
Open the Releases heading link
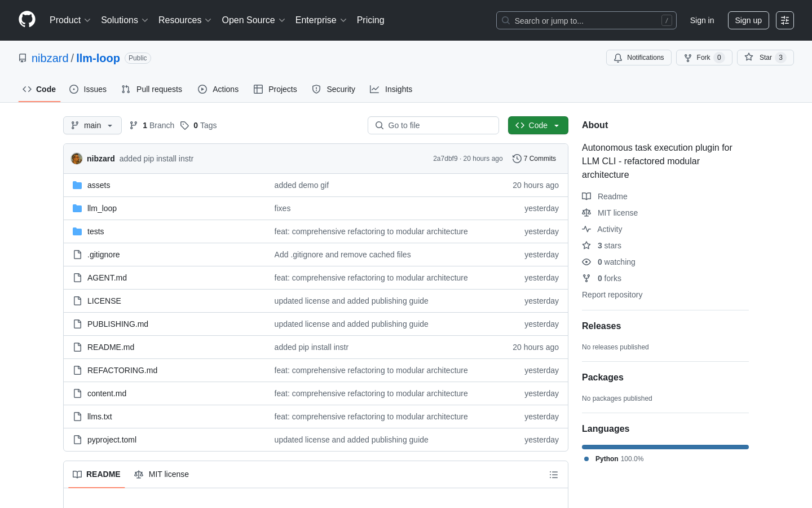tap(601, 326)
